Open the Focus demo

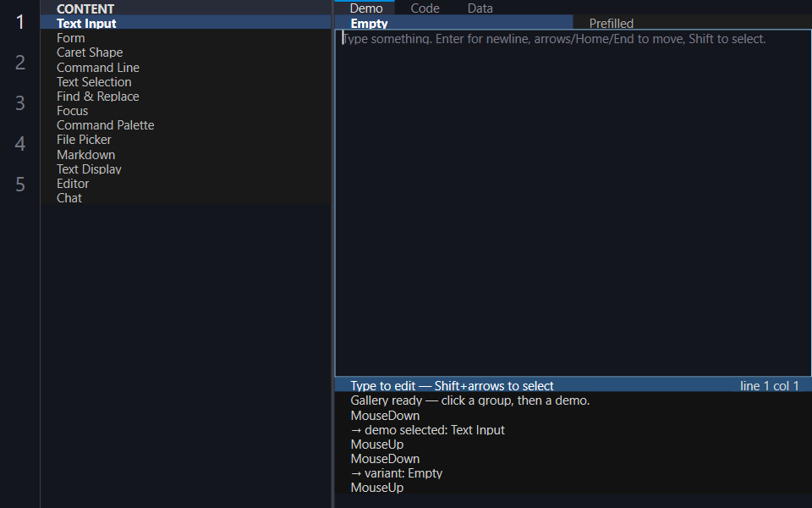pyautogui.click(x=185, y=111)
